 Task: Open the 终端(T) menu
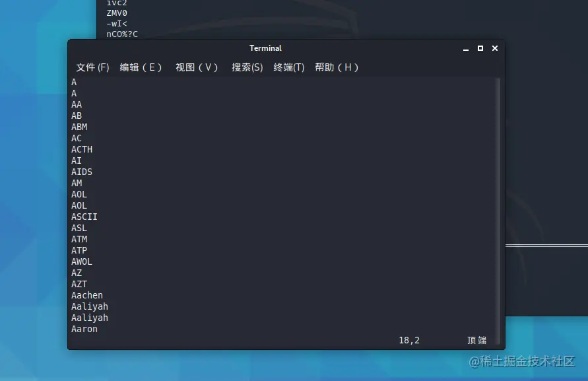(x=289, y=67)
